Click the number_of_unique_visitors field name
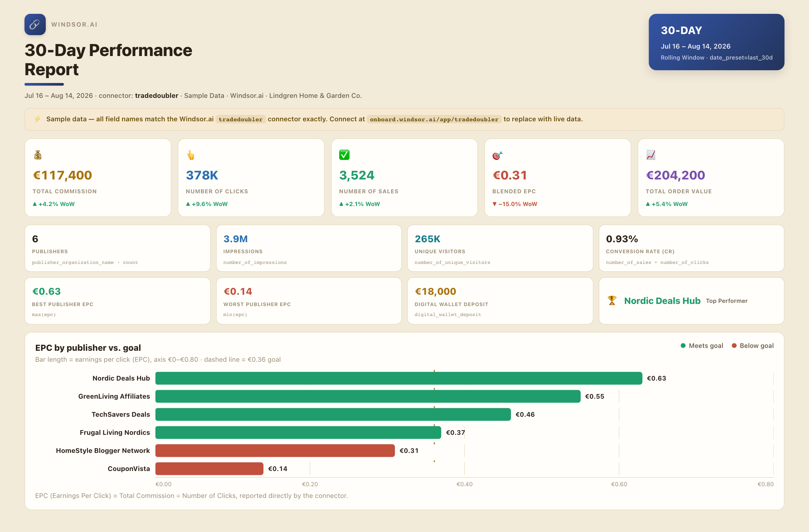Viewport: 809px width, 532px height. click(452, 262)
